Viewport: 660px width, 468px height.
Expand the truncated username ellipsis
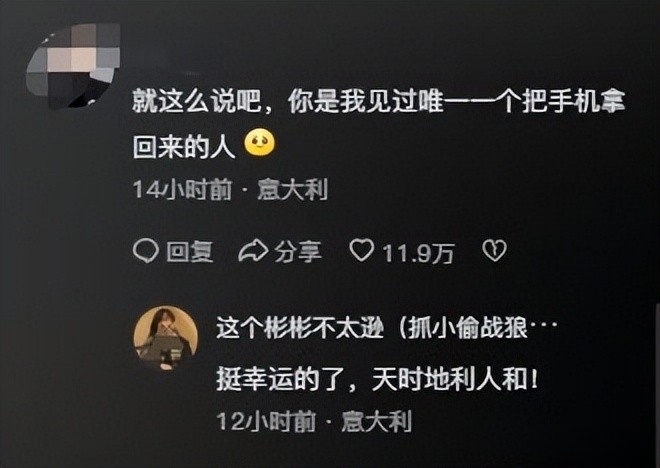(543, 325)
